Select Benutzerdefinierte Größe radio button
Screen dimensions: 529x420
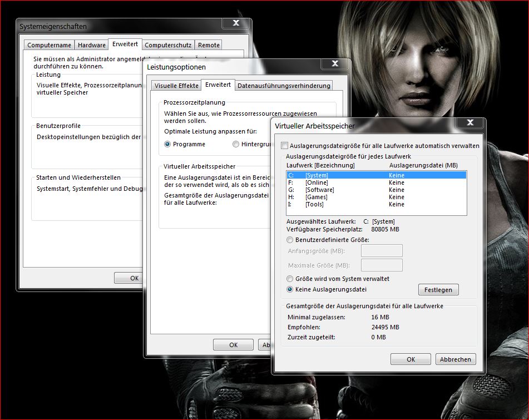290,240
